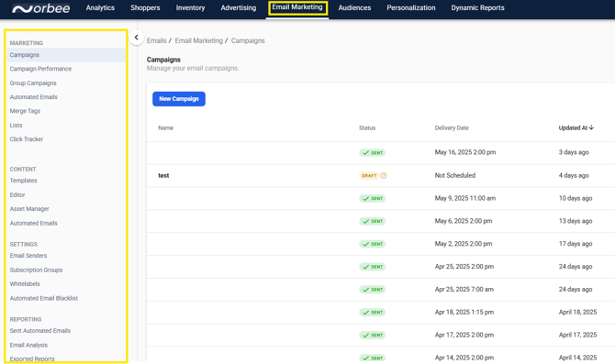Image resolution: width=615 pixels, height=364 pixels.
Task: Open the Inventory menu
Action: (x=190, y=8)
